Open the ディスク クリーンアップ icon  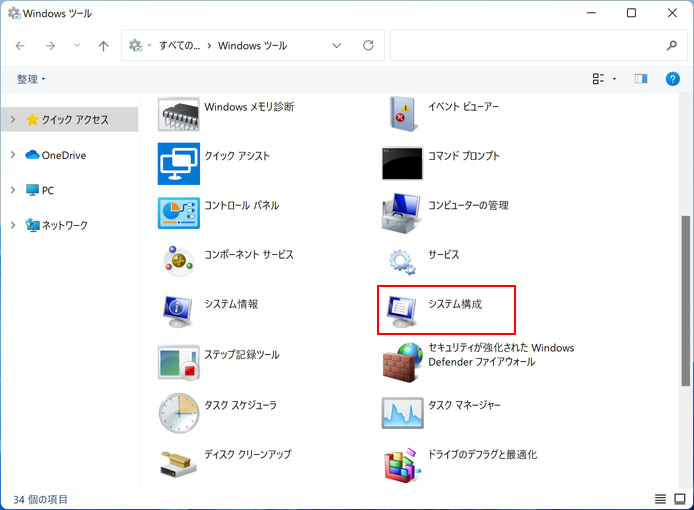click(178, 464)
